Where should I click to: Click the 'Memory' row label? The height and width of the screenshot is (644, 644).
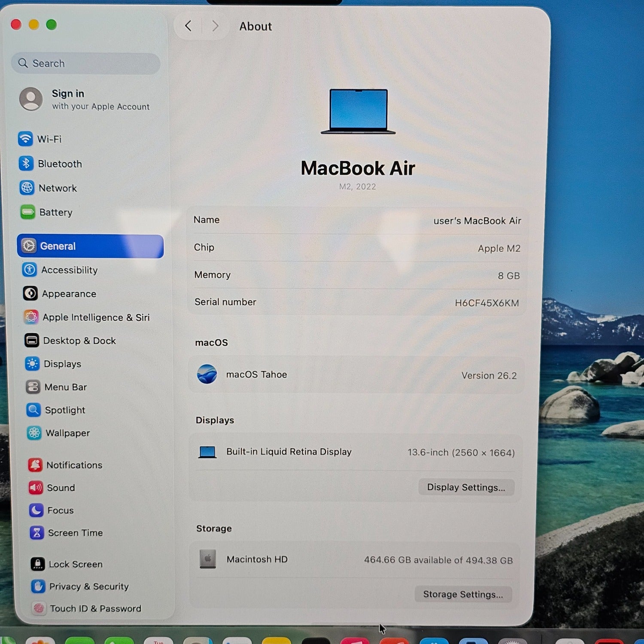click(213, 275)
